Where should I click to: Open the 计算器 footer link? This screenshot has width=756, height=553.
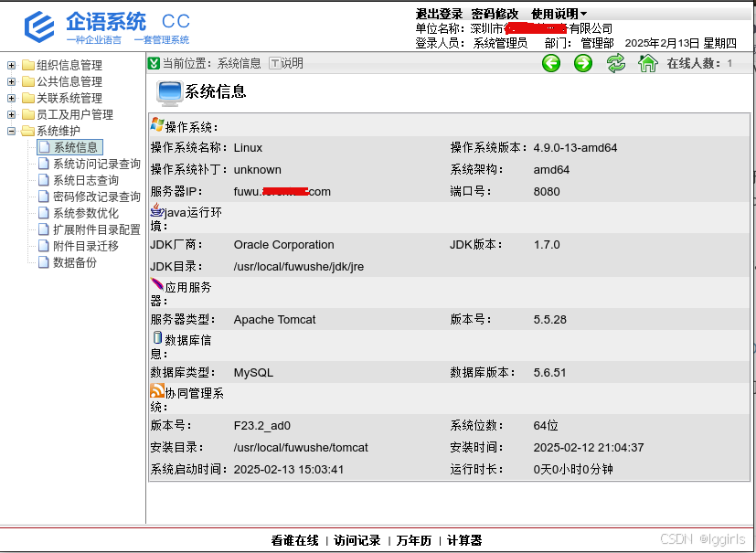coord(464,540)
